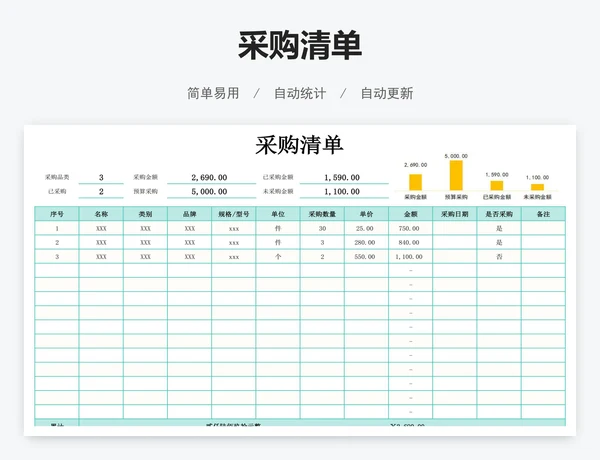The height and width of the screenshot is (460, 600).
Task: Select the 已采购 count value 2
Action: pyautogui.click(x=101, y=191)
